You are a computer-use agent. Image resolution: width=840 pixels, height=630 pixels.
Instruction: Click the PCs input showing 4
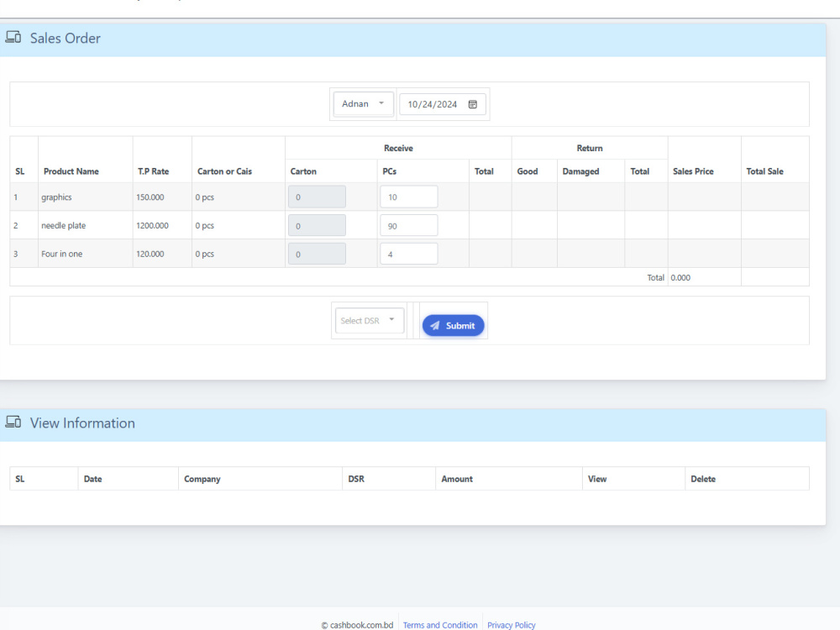409,254
